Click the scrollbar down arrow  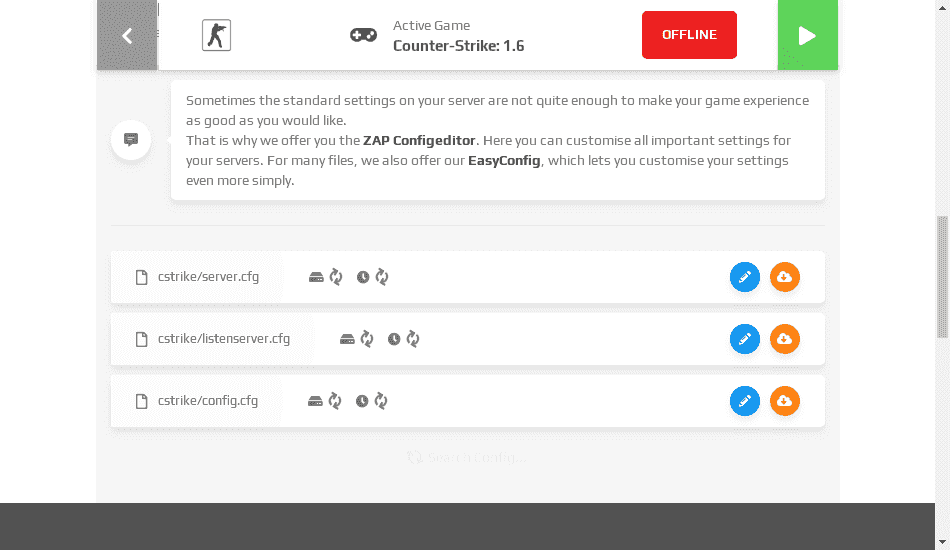click(x=942, y=542)
